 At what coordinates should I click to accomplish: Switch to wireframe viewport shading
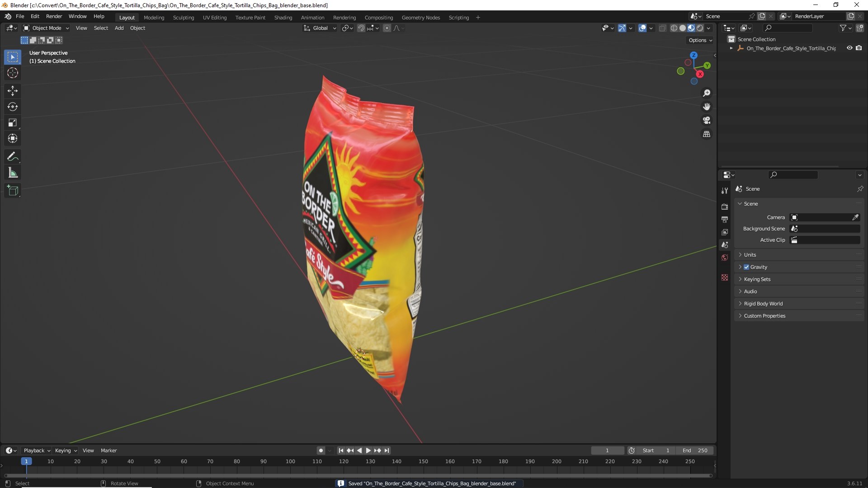coord(674,28)
